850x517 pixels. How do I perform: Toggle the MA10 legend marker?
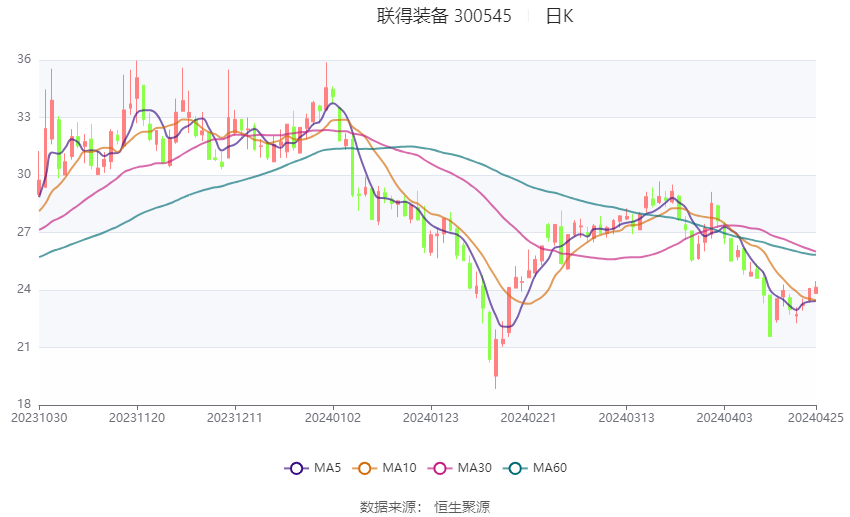tap(365, 468)
